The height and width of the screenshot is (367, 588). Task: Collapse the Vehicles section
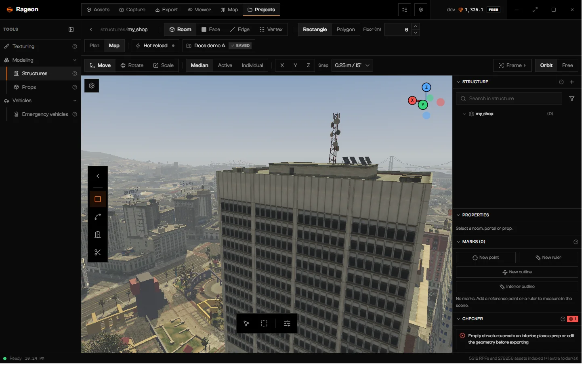[x=76, y=102]
